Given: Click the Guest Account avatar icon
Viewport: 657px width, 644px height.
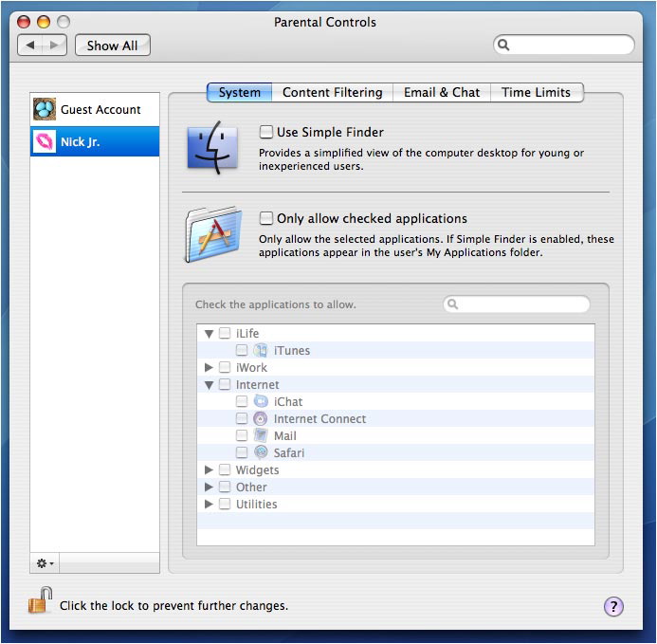Looking at the screenshot, I should (x=45, y=109).
